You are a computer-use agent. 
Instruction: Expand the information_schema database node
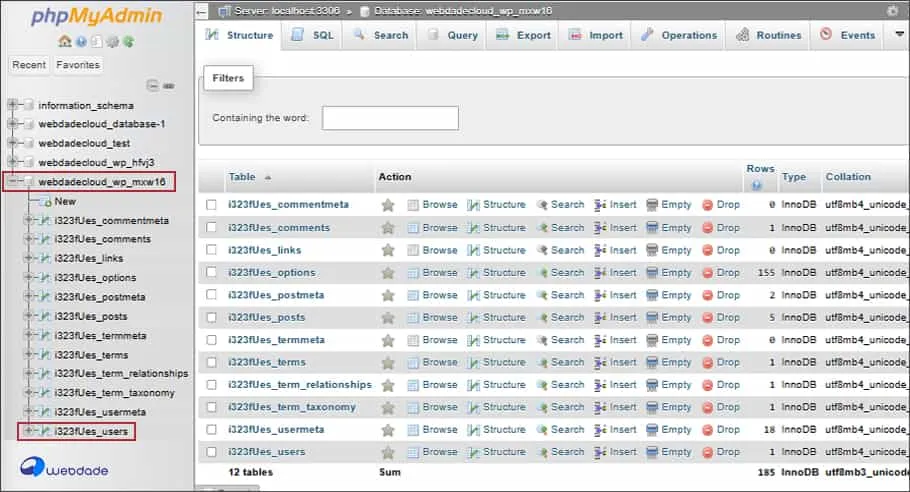pos(12,105)
